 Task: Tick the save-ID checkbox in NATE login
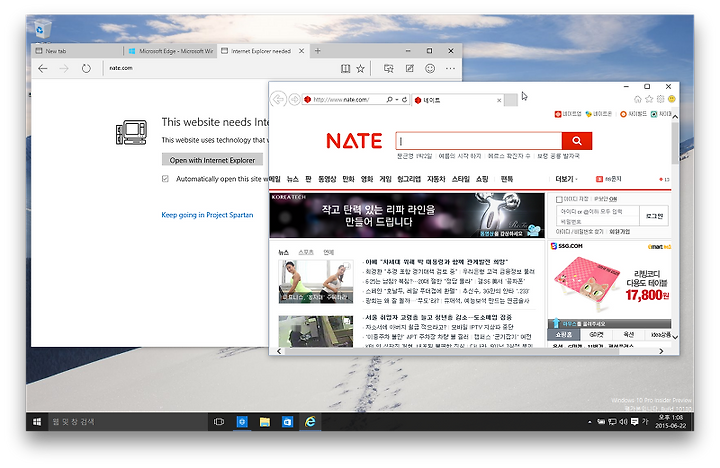[x=559, y=199]
